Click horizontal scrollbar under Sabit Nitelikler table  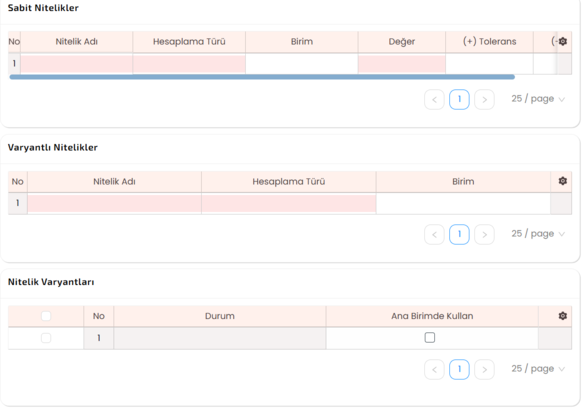click(x=262, y=77)
